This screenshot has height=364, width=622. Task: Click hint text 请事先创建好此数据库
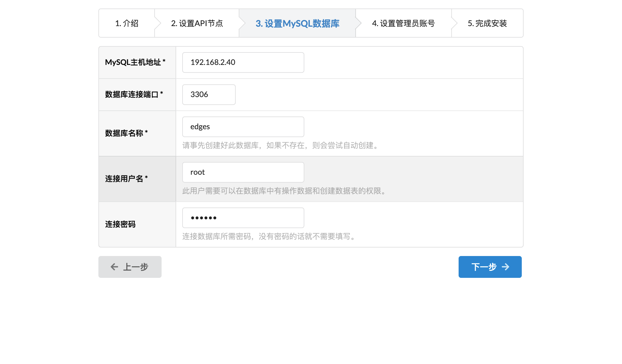coord(220,146)
